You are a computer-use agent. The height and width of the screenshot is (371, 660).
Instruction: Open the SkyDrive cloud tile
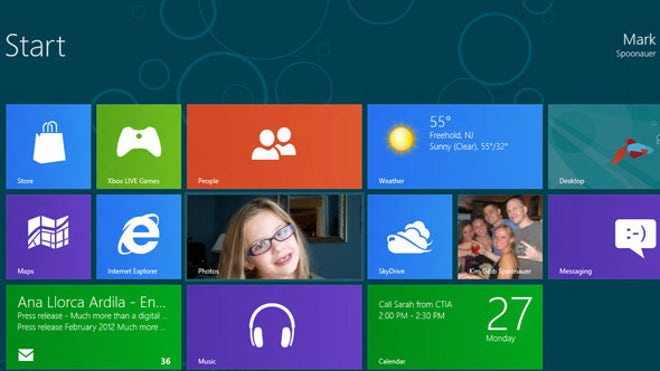(410, 236)
